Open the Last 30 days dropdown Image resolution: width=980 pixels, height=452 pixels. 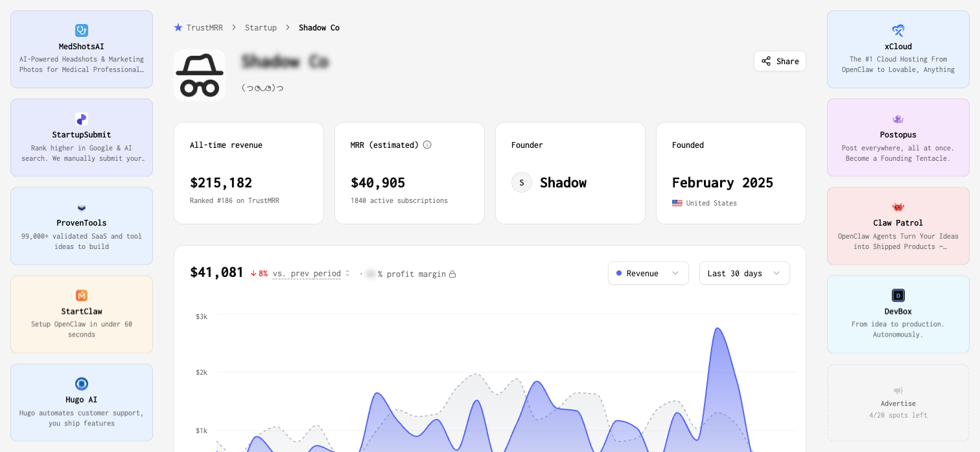[744, 273]
